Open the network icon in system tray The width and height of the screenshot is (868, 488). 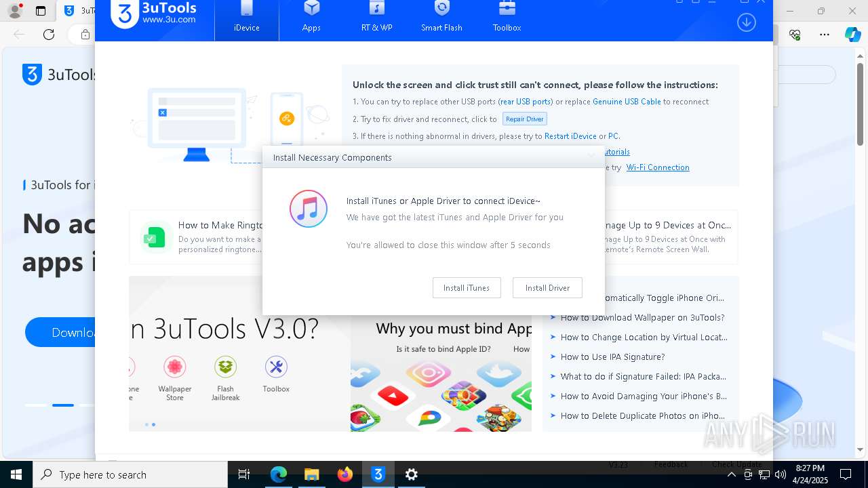[764, 474]
